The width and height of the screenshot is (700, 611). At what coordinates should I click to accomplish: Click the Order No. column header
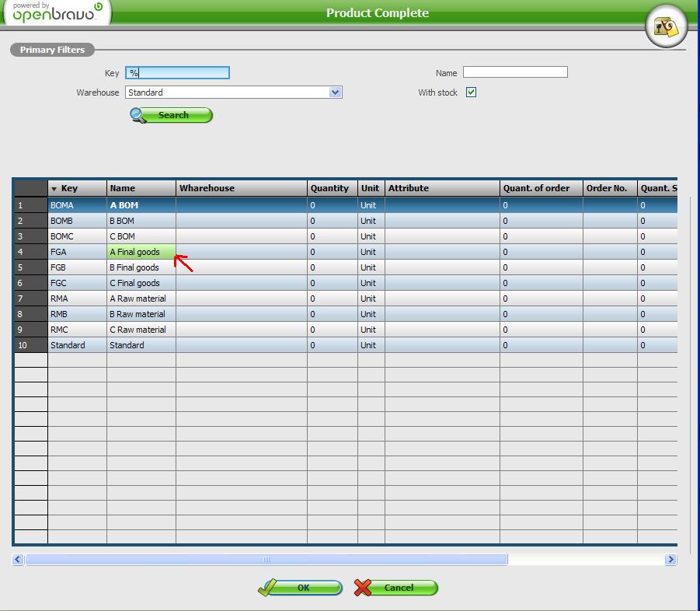pyautogui.click(x=610, y=188)
